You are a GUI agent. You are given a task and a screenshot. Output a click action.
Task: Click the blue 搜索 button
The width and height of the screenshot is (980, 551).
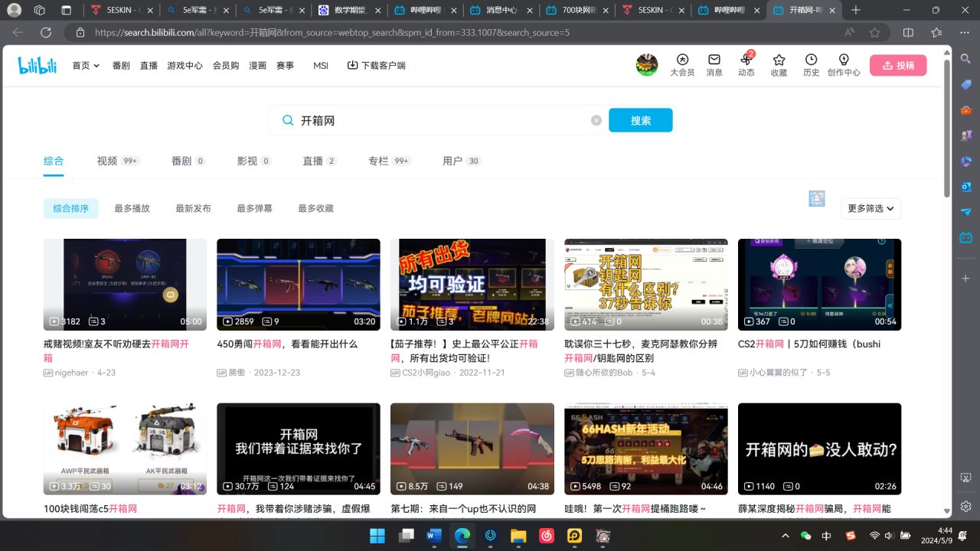(641, 120)
